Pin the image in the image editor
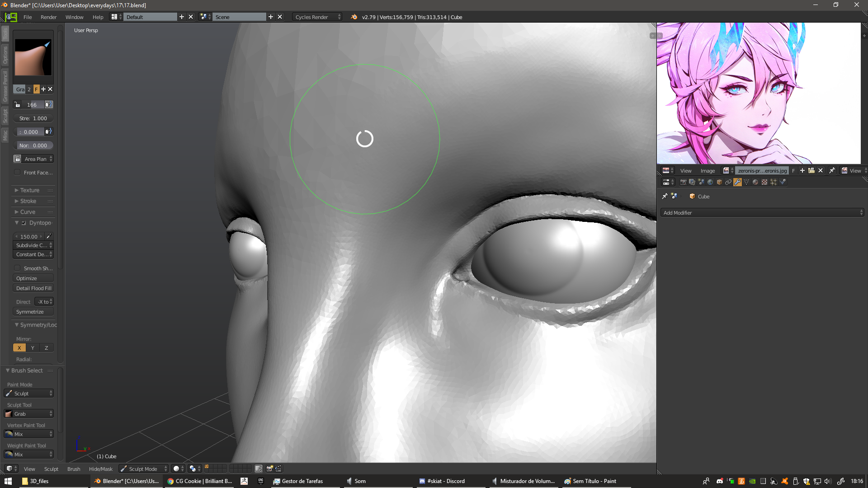 click(832, 170)
